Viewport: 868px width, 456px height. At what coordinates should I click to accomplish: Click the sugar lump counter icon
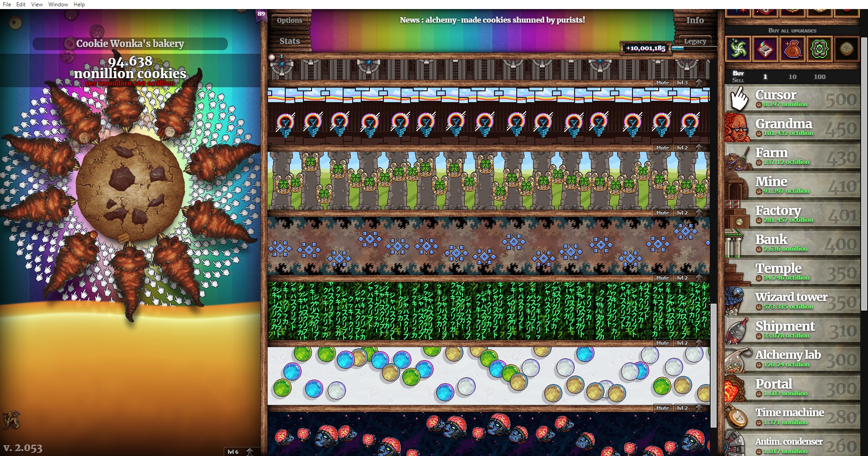pyautogui.click(x=272, y=57)
